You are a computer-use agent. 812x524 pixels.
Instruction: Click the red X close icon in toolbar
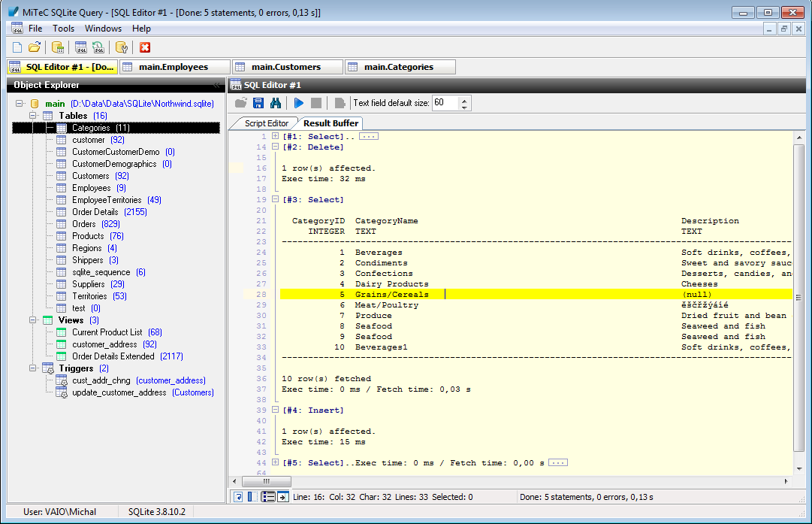point(145,47)
